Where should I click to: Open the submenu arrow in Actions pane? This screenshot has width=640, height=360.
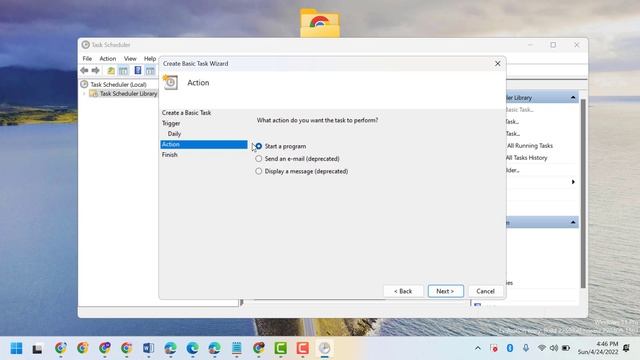pos(573,182)
